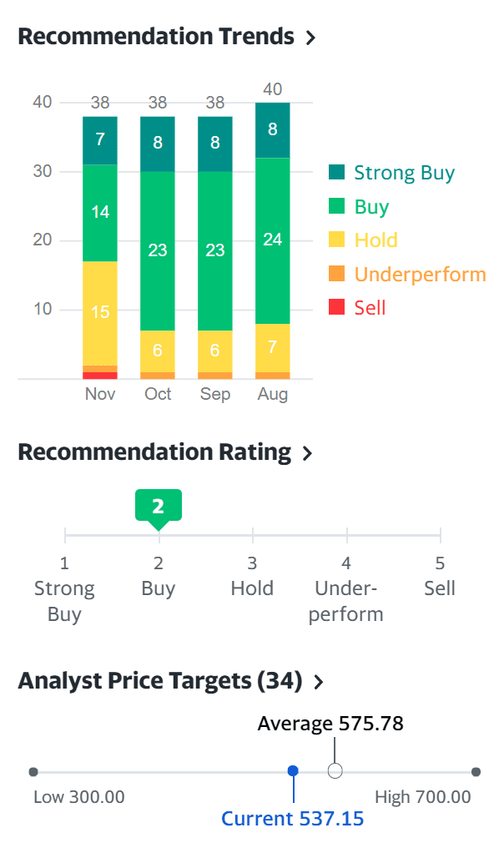Expand the Analyst Price Targets chevron arrow

318,682
